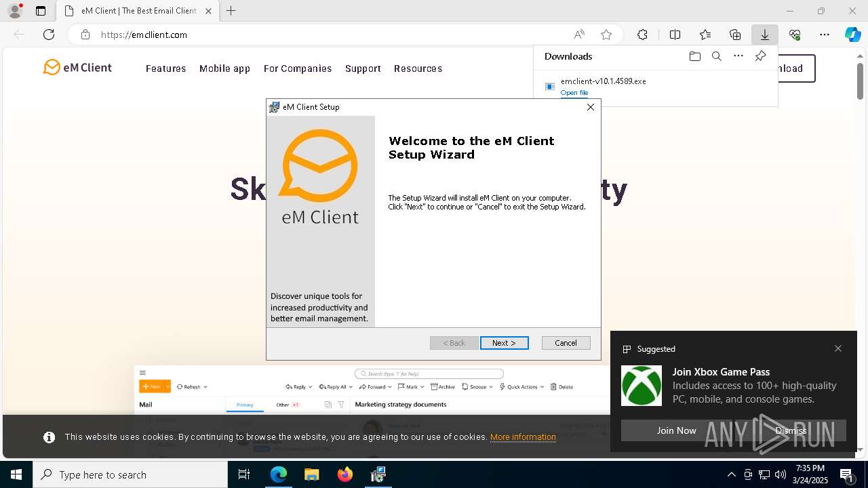
Task: Open the Favorites list icon
Action: [x=705, y=35]
